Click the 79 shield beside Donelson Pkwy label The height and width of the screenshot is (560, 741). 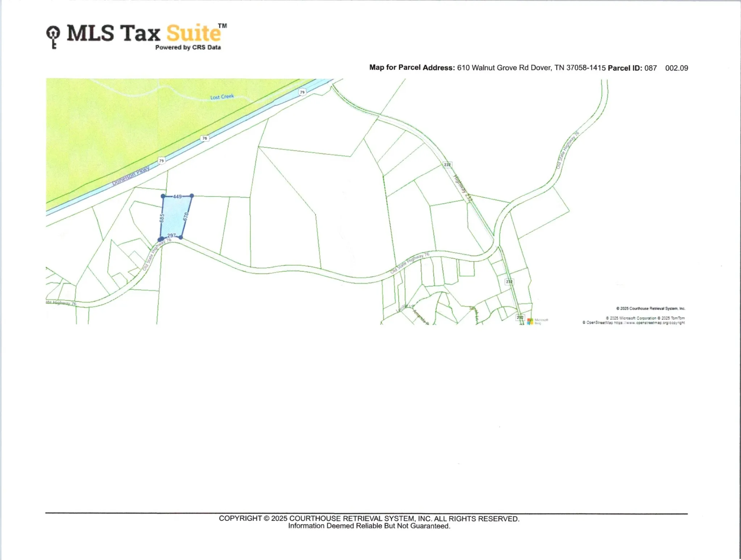point(161,161)
